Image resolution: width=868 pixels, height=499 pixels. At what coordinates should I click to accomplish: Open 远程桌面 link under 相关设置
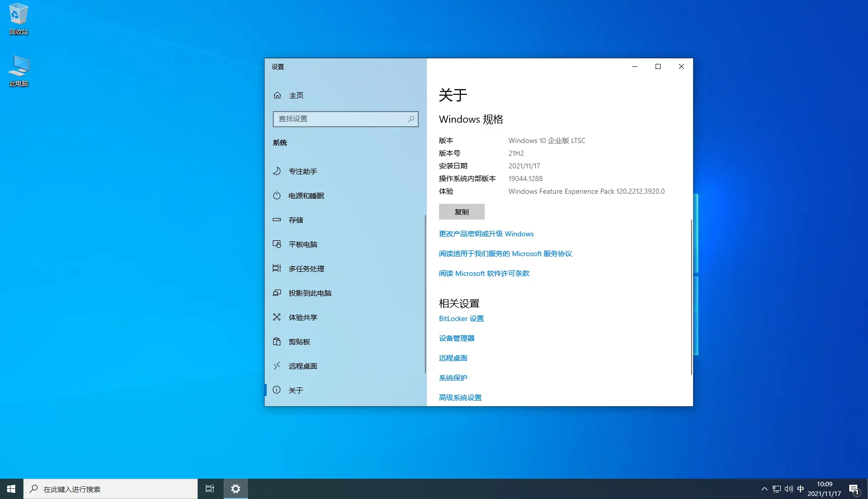(x=453, y=358)
